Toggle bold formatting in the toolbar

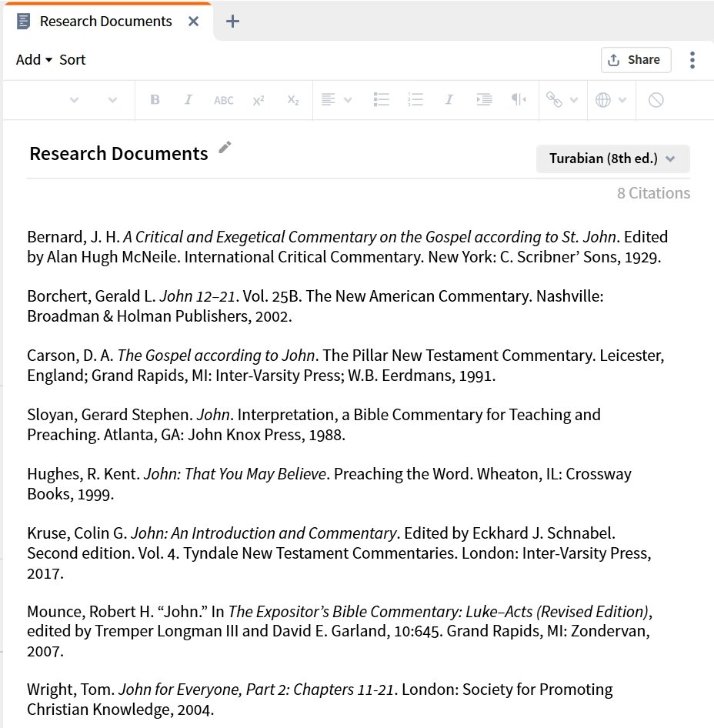[x=155, y=100]
